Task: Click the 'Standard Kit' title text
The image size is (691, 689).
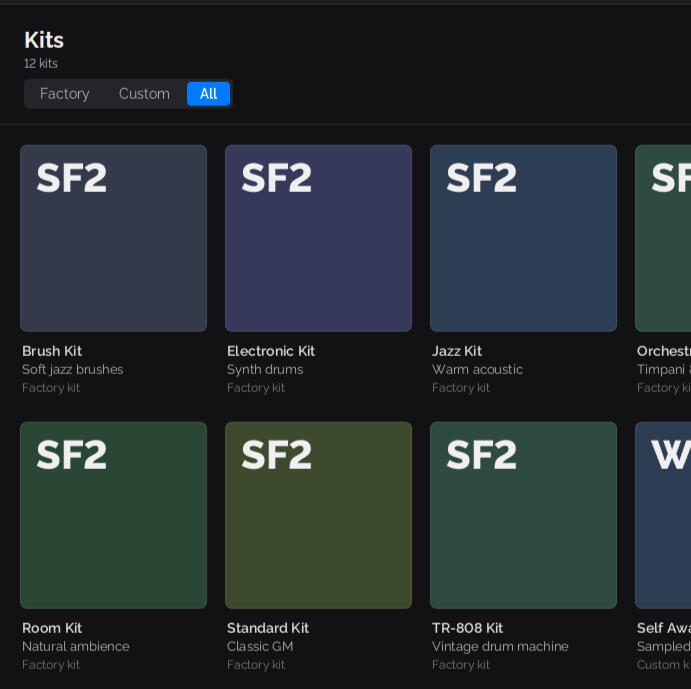Action: pos(268,628)
